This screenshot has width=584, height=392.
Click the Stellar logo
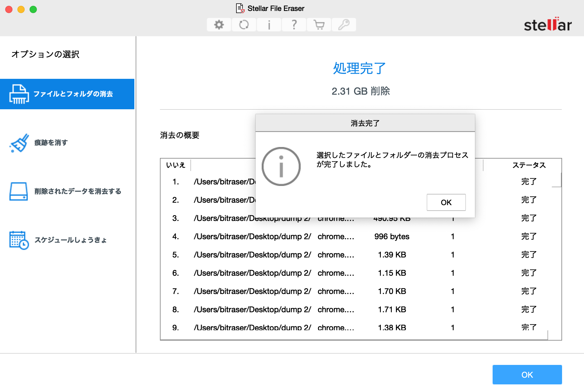tap(548, 24)
